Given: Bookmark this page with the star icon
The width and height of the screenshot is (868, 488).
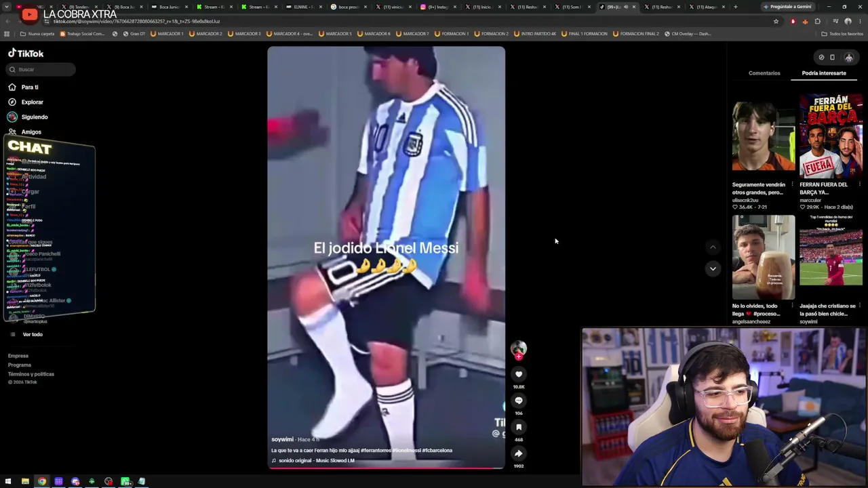Looking at the screenshot, I should (x=776, y=21).
